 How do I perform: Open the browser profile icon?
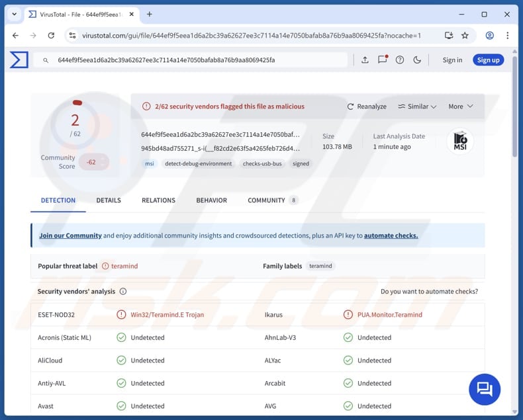[490, 35]
